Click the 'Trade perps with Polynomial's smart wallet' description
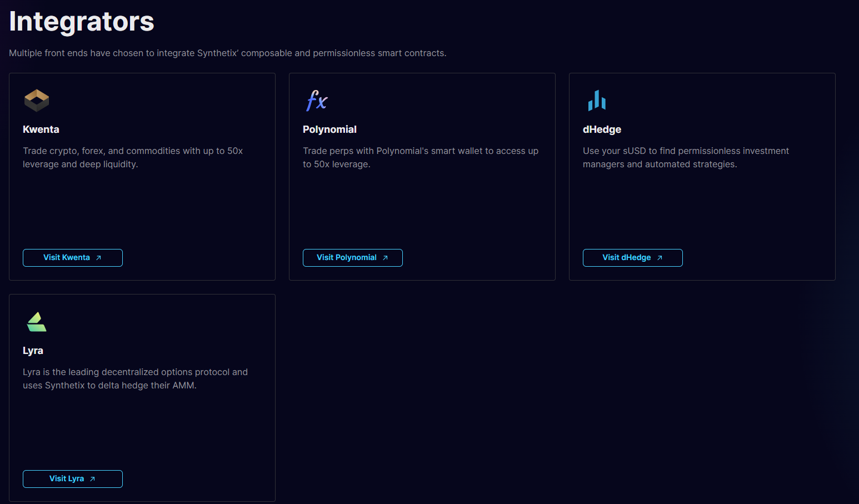The width and height of the screenshot is (859, 504). (x=421, y=158)
